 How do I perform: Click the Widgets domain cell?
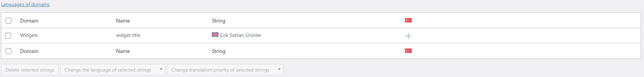tap(29, 35)
